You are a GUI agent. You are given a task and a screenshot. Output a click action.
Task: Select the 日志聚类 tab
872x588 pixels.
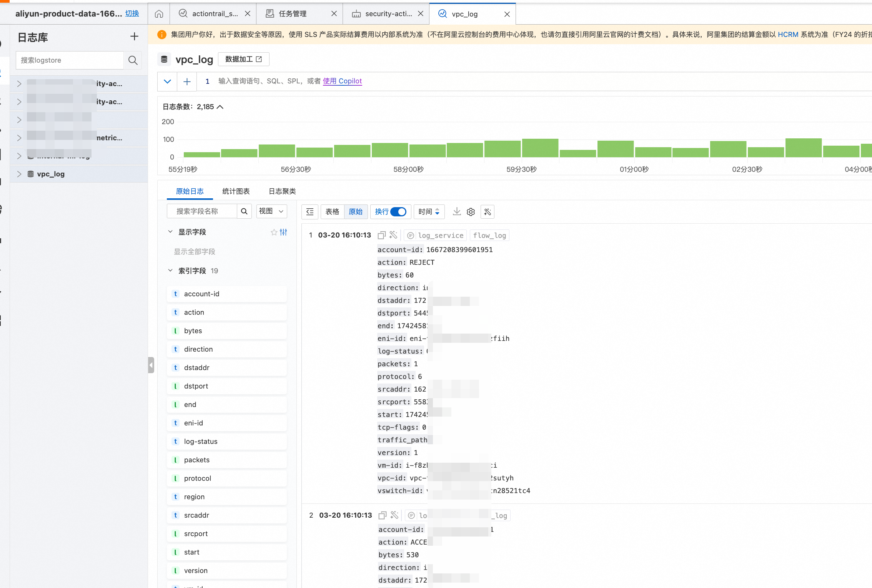click(x=282, y=191)
